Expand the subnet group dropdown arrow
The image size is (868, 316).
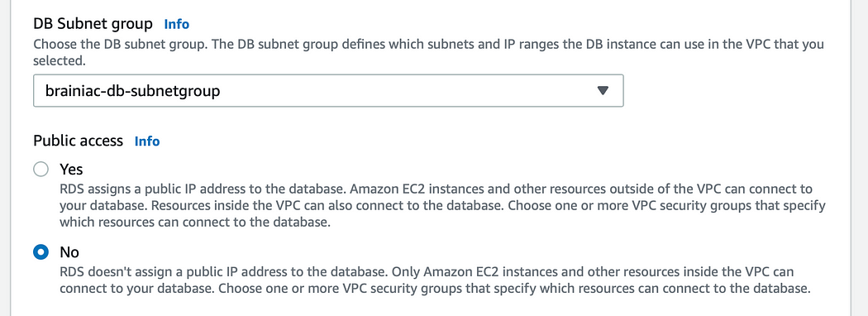(x=603, y=90)
